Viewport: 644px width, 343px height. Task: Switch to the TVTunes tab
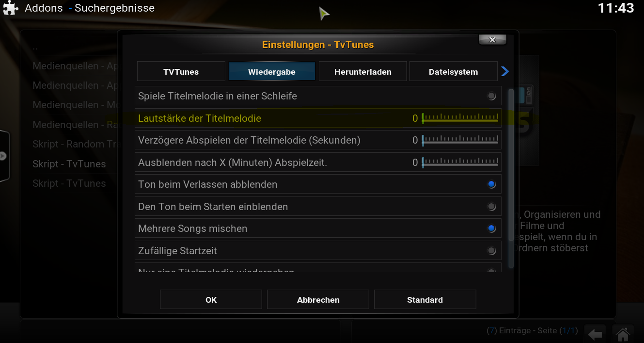[181, 71]
